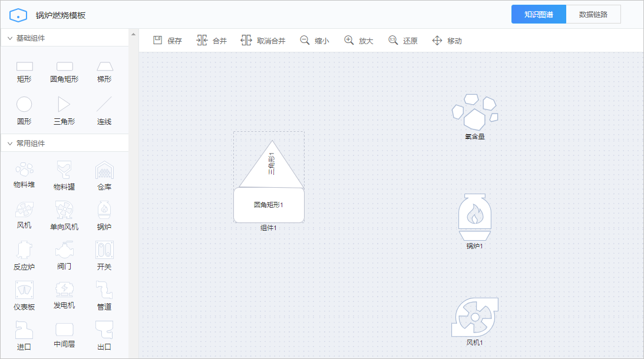Pick the 阀门 valve component
644x359 pixels.
64,255
